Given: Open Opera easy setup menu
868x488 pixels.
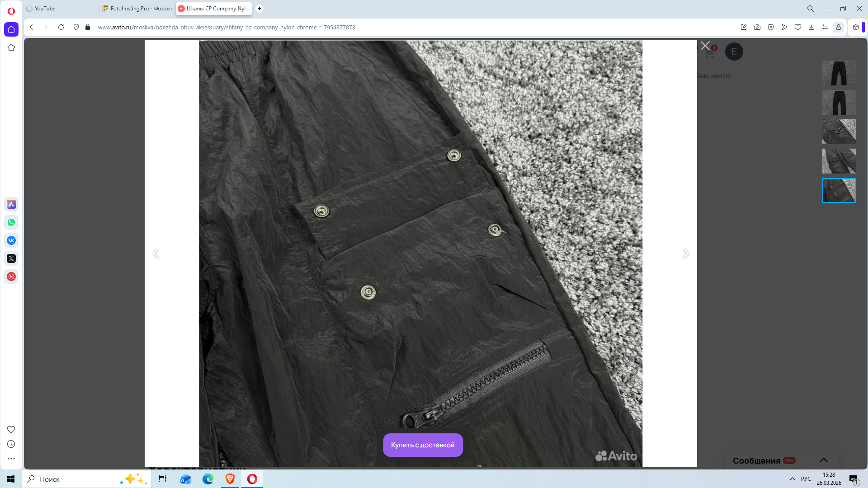Looking at the screenshot, I should tap(825, 27).
